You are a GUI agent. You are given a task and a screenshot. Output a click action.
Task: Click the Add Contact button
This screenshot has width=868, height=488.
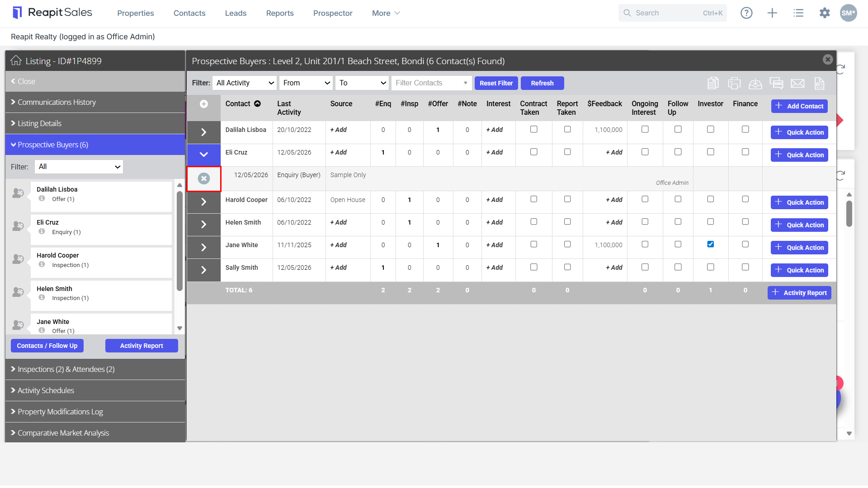point(799,106)
